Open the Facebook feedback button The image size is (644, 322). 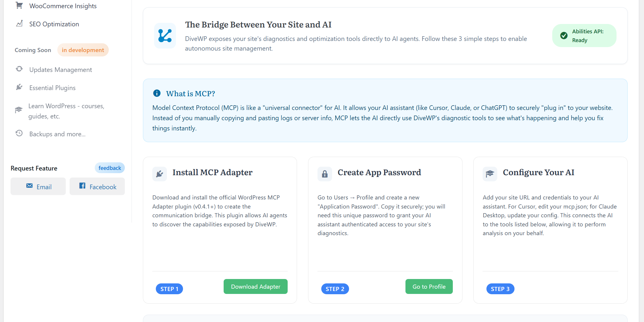(97, 187)
